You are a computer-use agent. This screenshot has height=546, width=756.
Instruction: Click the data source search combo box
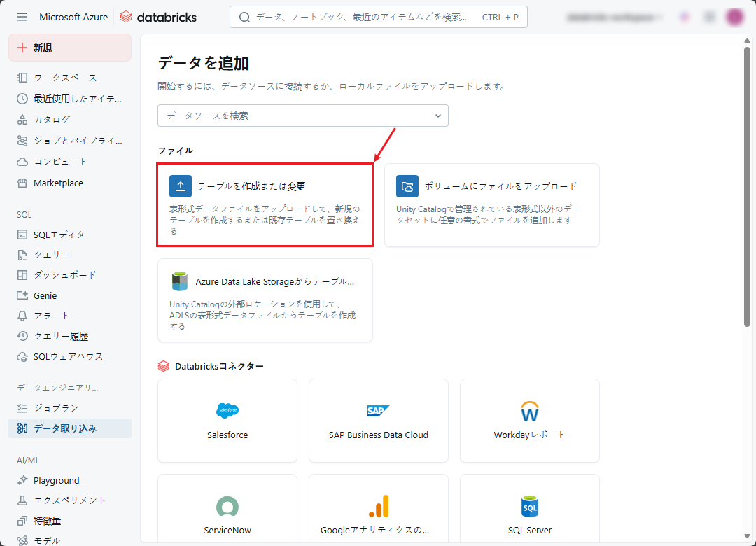pyautogui.click(x=294, y=115)
